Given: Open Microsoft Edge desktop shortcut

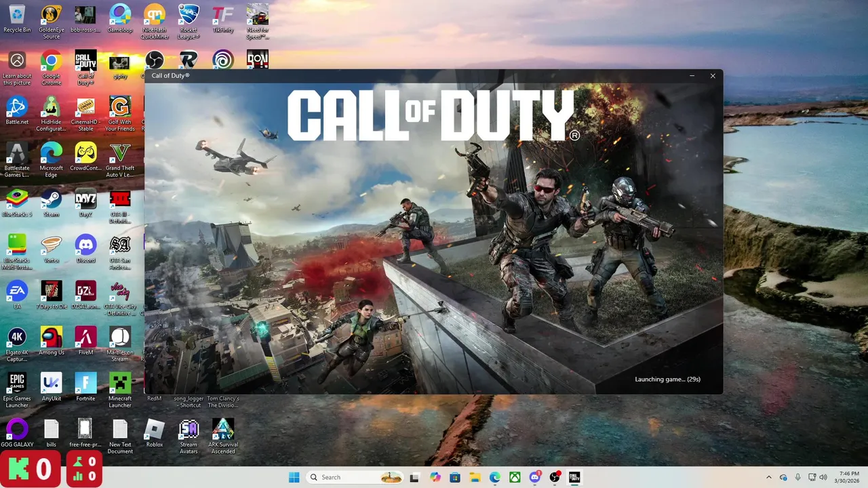Looking at the screenshot, I should [x=52, y=160].
